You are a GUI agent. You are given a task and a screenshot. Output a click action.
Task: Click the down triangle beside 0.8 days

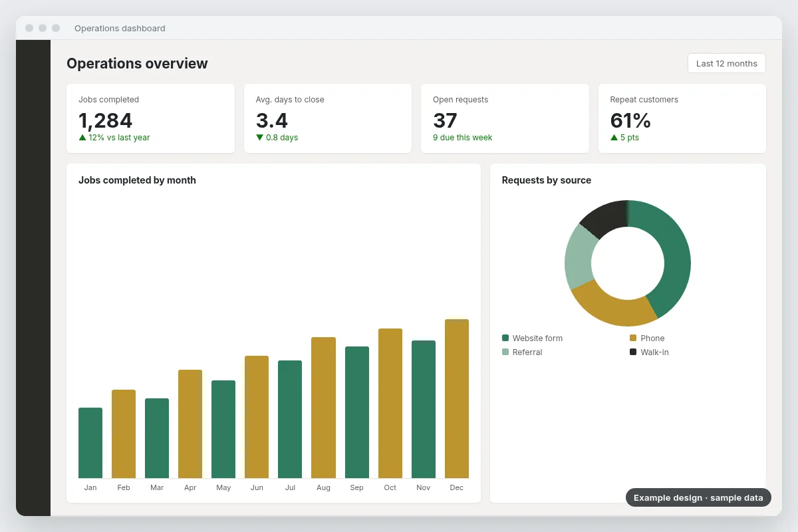tap(260, 138)
